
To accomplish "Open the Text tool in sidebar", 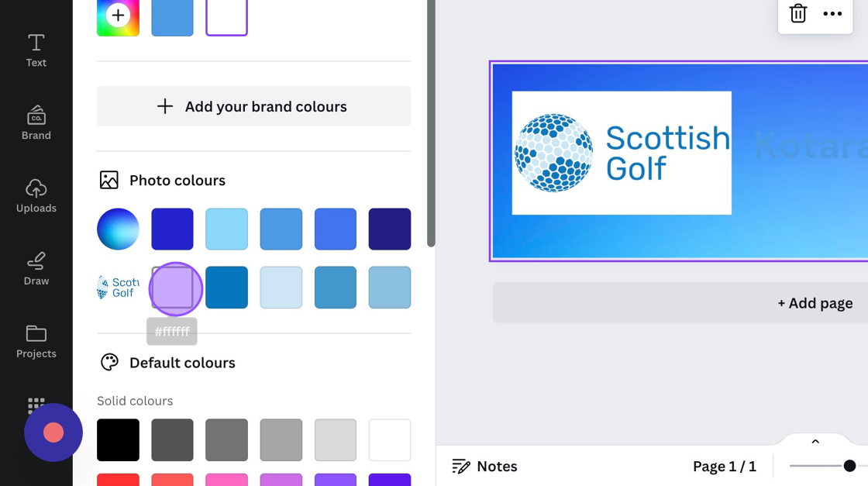I will 36,50.
